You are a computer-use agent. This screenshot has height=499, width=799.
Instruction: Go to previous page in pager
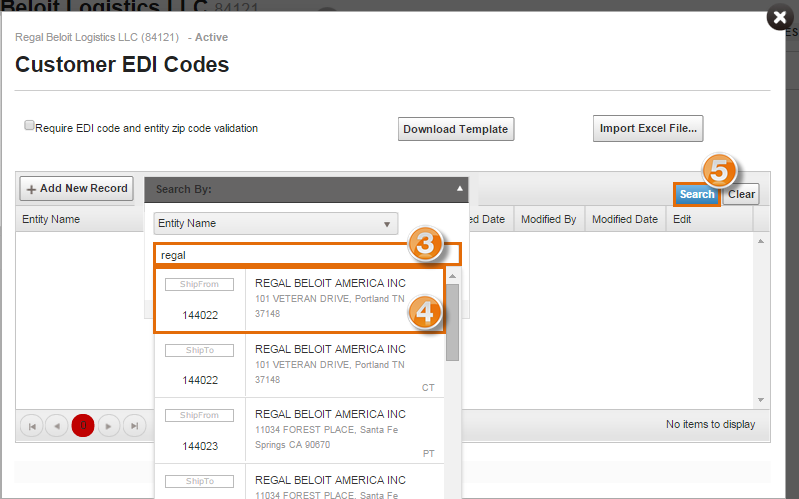point(57,426)
